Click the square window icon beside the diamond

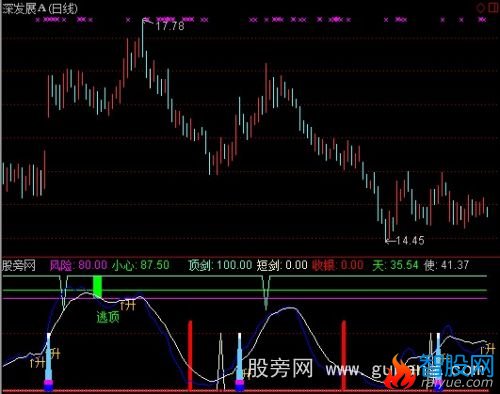click(x=493, y=8)
